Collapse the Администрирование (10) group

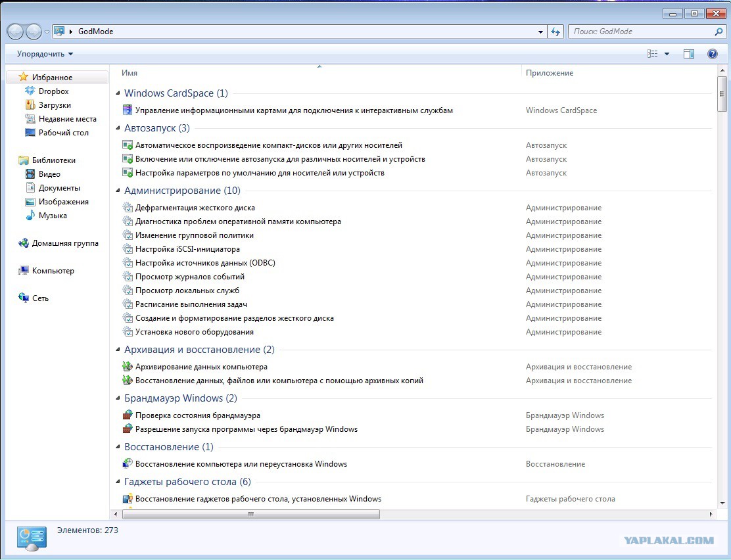pyautogui.click(x=118, y=190)
